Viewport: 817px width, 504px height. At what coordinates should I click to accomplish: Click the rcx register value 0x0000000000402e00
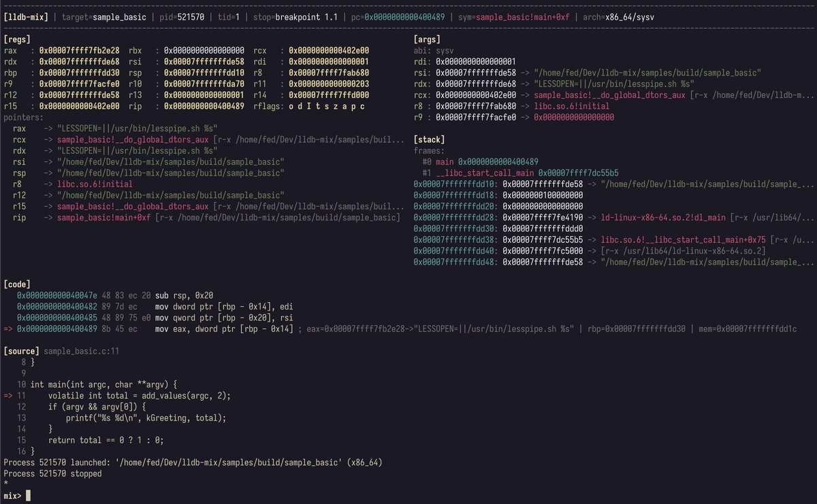point(329,51)
